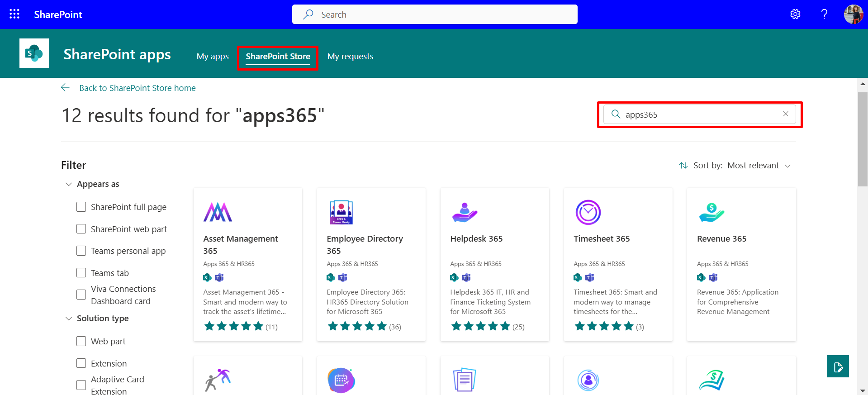868x395 pixels.
Task: Check the Web part solution type filter
Action: [81, 341]
